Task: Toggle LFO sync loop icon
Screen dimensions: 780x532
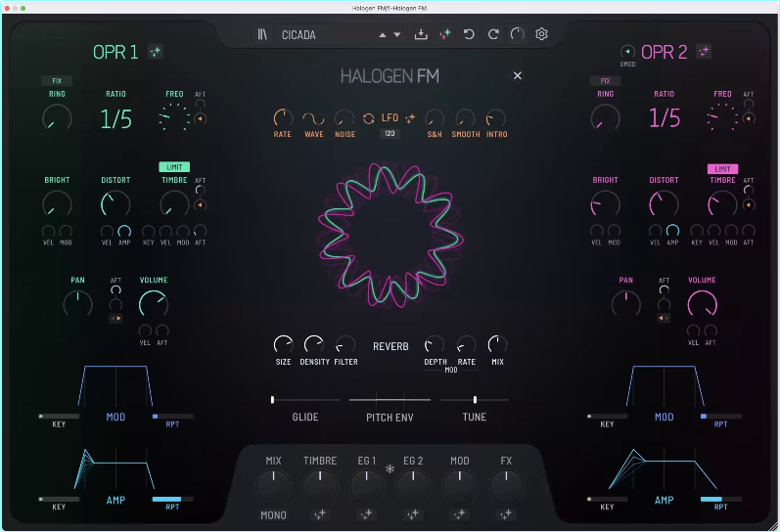Action: click(x=369, y=118)
